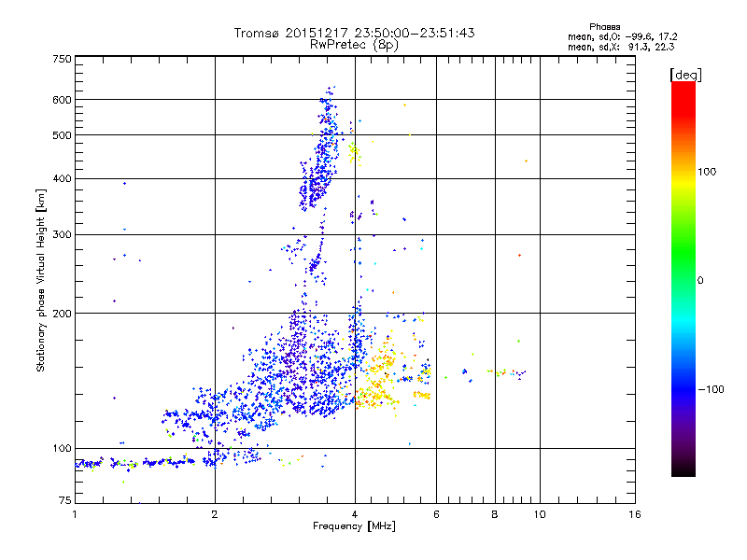Click the "200" y-axis tick label
This screenshot has height=560, width=747.
click(x=62, y=314)
